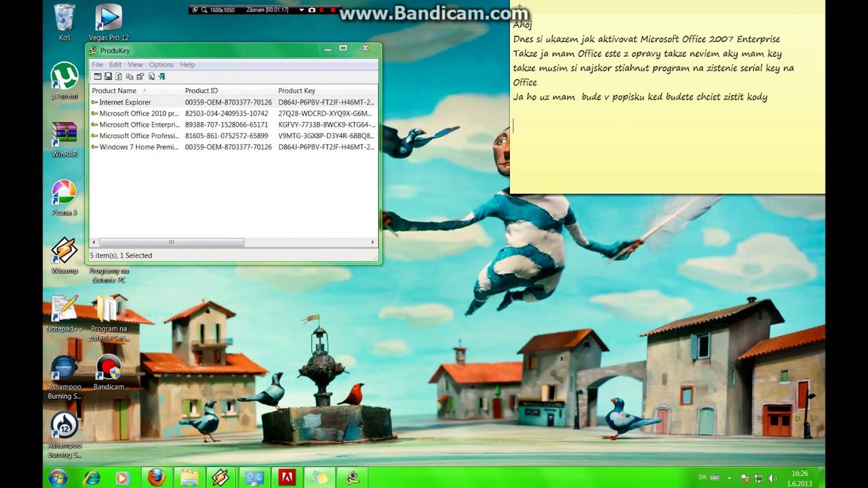
Task: Click the volume speaker tray icon
Action: coord(772,479)
